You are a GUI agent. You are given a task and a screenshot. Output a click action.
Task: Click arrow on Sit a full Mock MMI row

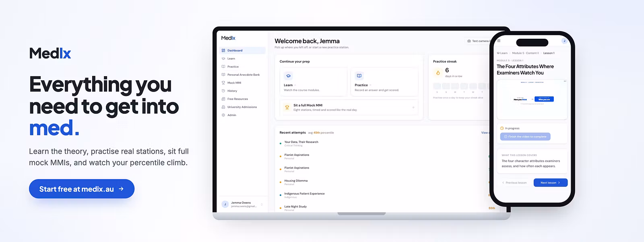click(x=413, y=107)
